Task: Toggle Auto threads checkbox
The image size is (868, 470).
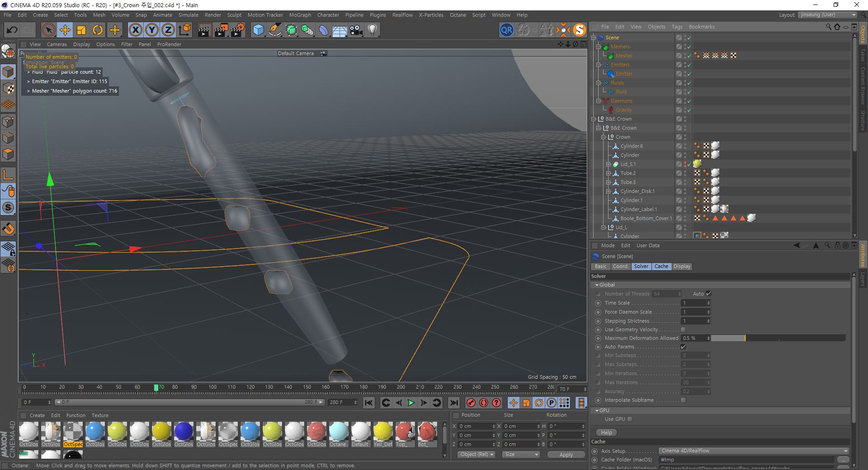Action: click(x=708, y=294)
